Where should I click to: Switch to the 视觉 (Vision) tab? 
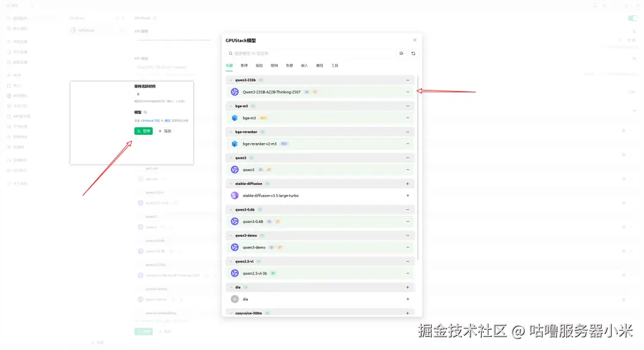(259, 66)
